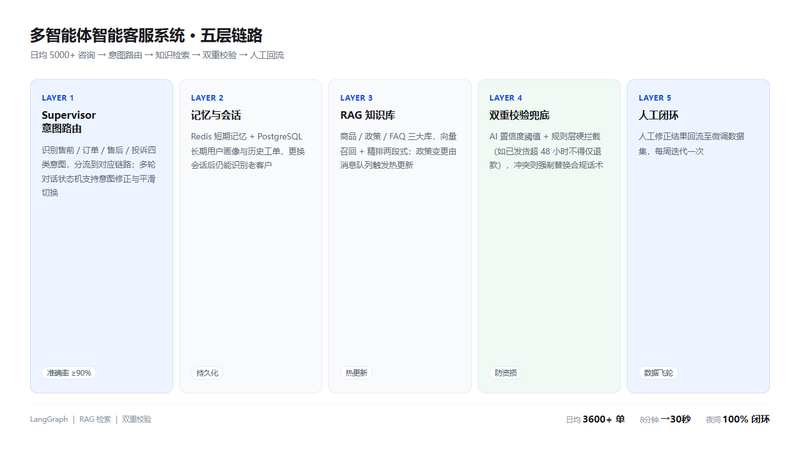Screen dimensions: 800x450
Task: Click the LAYER 5 label
Action: 655,98
